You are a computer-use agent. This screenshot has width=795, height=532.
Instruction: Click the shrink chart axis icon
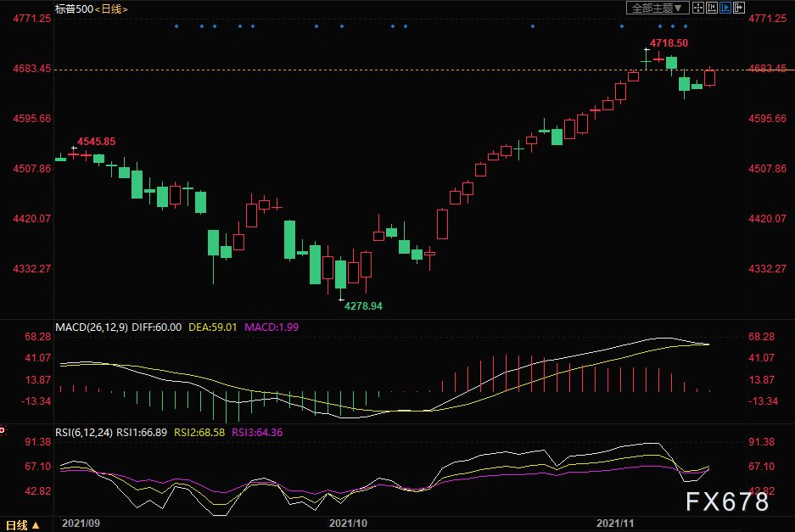[x=712, y=8]
